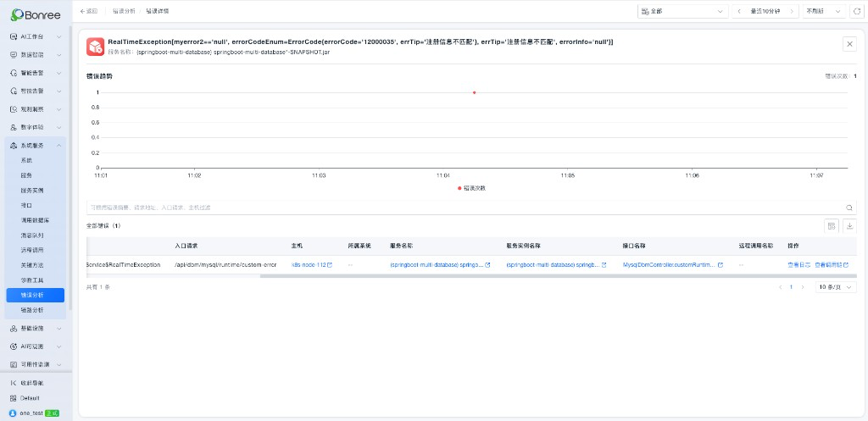Open the table column settings icon
The image size is (868, 421).
coord(832,225)
